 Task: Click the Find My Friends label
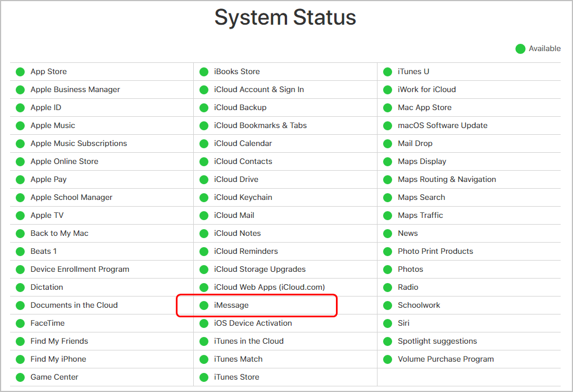59,341
